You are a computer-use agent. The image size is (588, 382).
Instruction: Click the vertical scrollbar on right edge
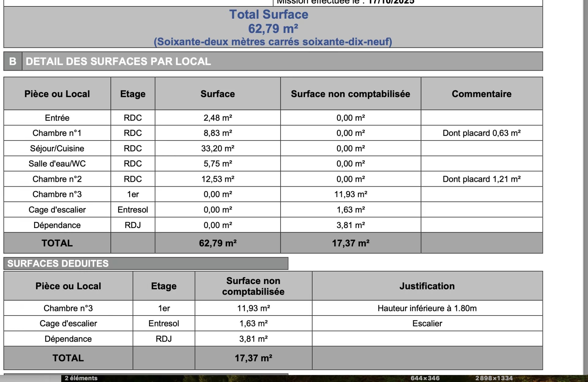click(585, 184)
